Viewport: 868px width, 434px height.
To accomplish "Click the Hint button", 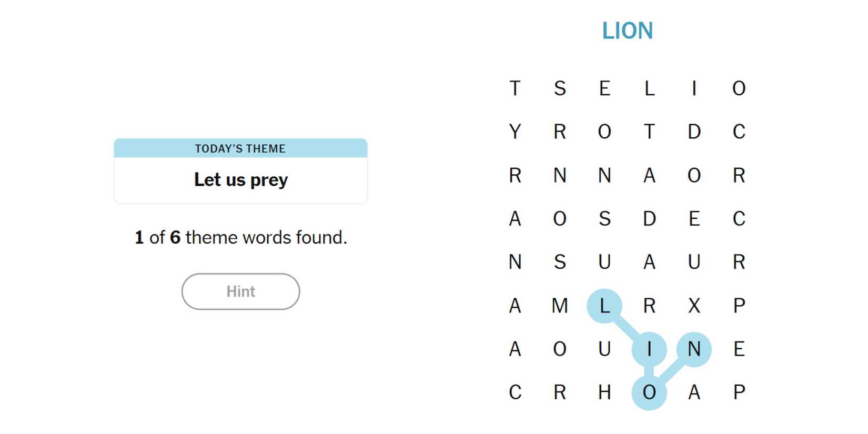I will [240, 291].
